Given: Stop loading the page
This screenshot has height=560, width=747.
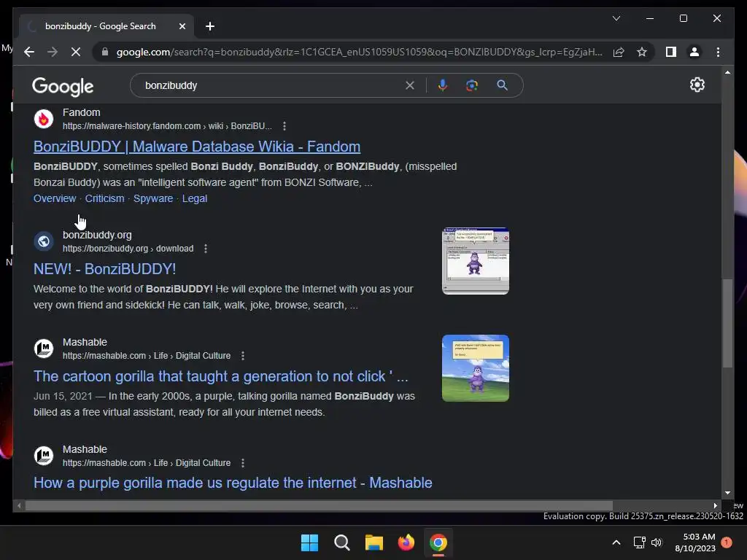Looking at the screenshot, I should tap(76, 52).
